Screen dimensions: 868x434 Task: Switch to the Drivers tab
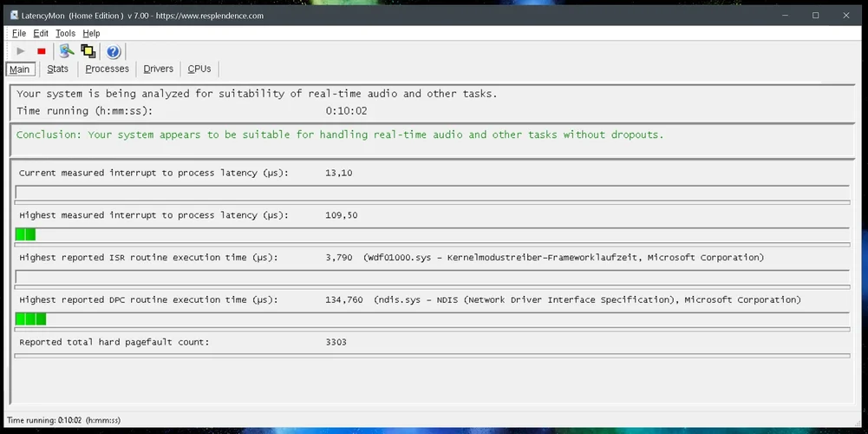click(x=159, y=69)
